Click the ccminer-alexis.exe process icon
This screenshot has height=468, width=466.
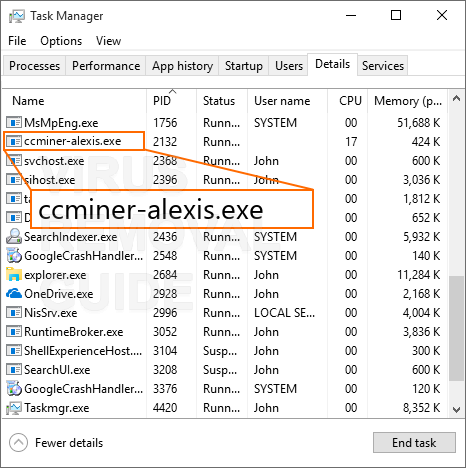click(14, 141)
